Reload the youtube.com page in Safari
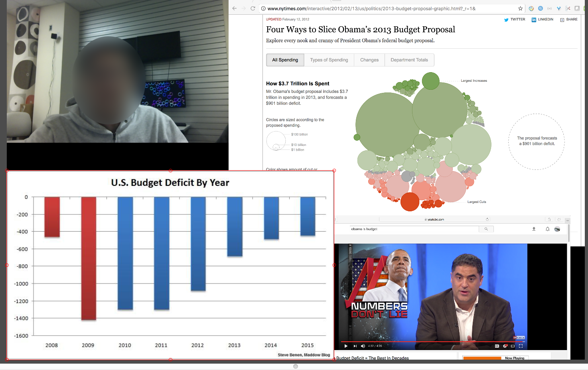The image size is (588, 370). coord(487,219)
